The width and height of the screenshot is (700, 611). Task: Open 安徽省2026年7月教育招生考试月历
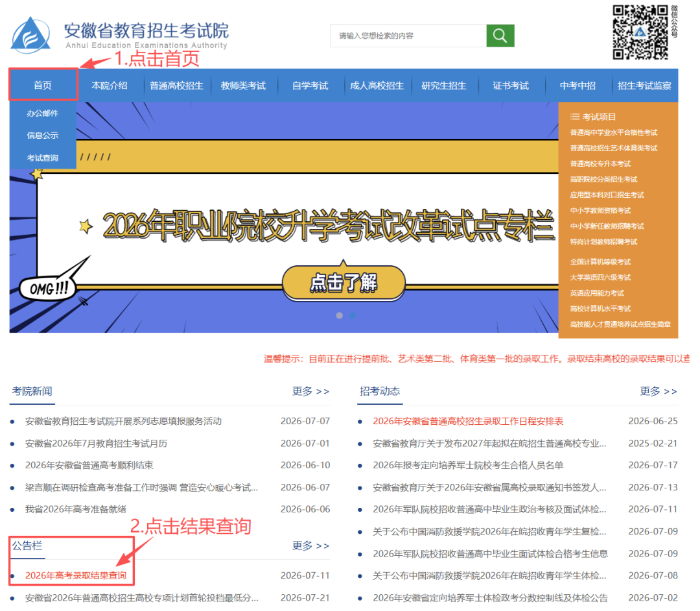point(96,444)
